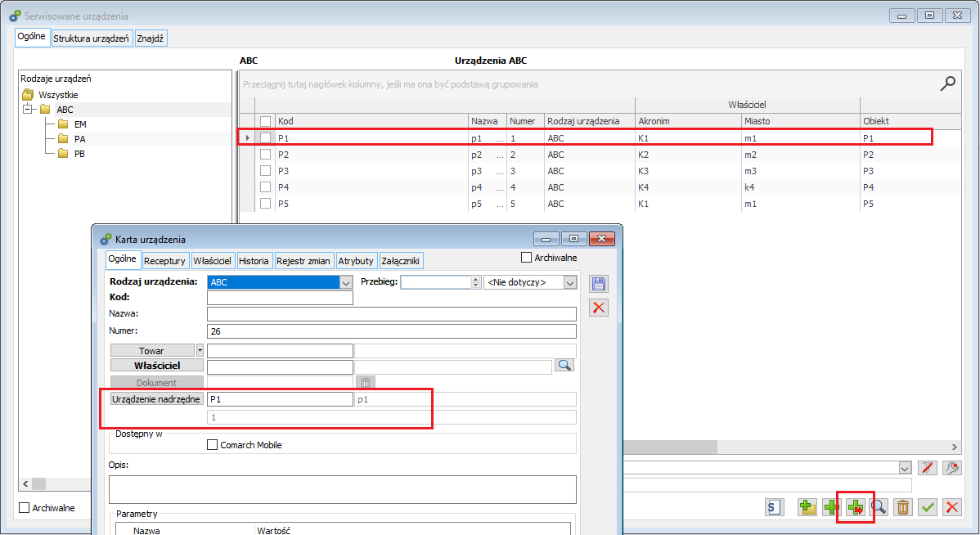Click the Numer field containing 26
This screenshot has height=535, width=980.
[x=392, y=331]
